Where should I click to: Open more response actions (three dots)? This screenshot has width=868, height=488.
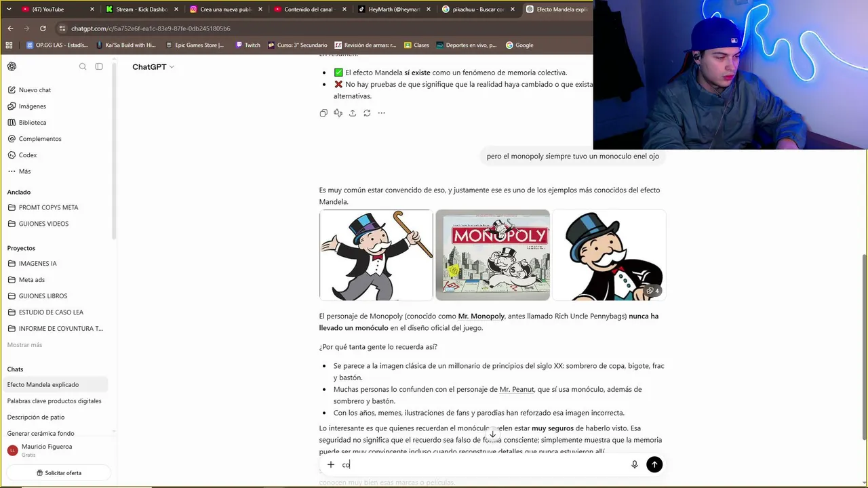point(382,113)
